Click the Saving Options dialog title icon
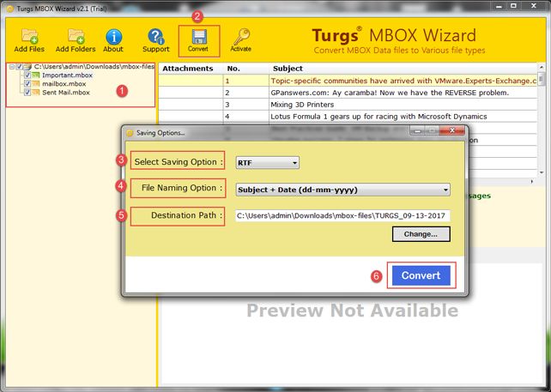Screen dimensions: 551x392 pos(130,133)
